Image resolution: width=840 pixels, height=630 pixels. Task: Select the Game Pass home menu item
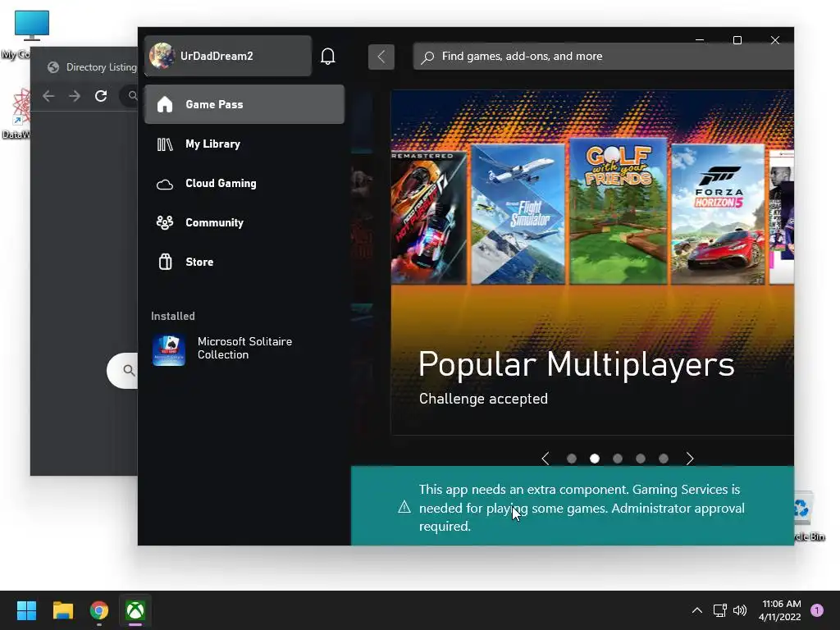(x=244, y=104)
